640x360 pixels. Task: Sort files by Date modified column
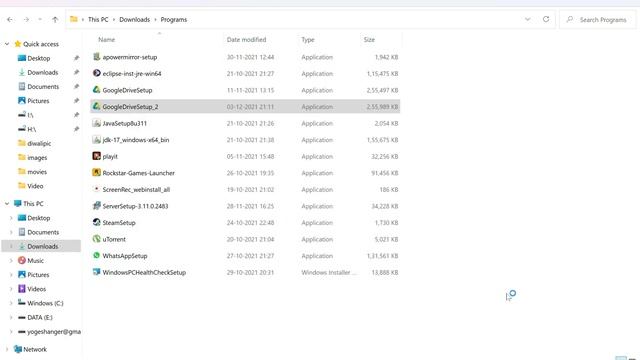pyautogui.click(x=246, y=40)
